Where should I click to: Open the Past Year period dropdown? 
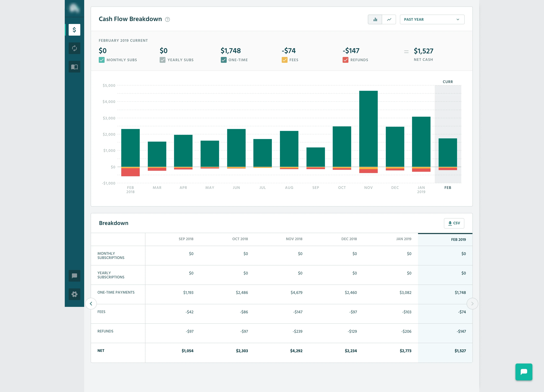point(432,19)
